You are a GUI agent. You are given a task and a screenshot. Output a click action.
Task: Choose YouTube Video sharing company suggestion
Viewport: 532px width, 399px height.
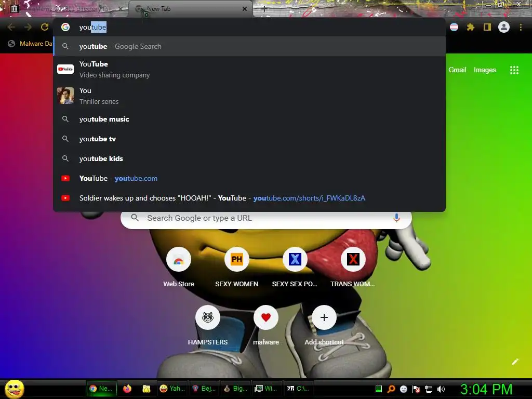point(249,69)
